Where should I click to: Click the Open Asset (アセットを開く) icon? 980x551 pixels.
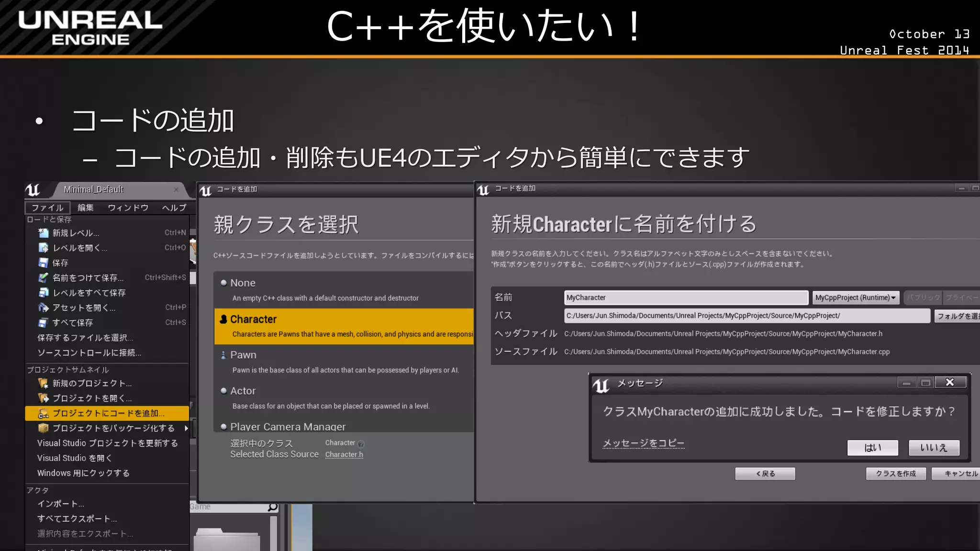[44, 308]
